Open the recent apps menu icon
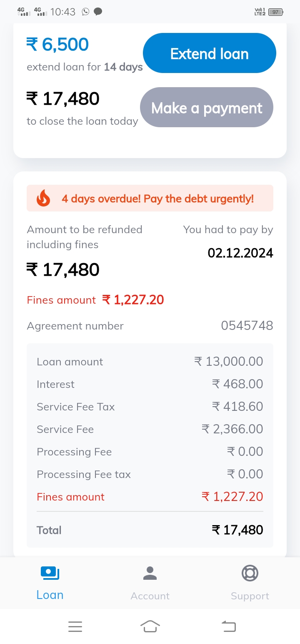This screenshot has height=644, width=300. [75, 626]
